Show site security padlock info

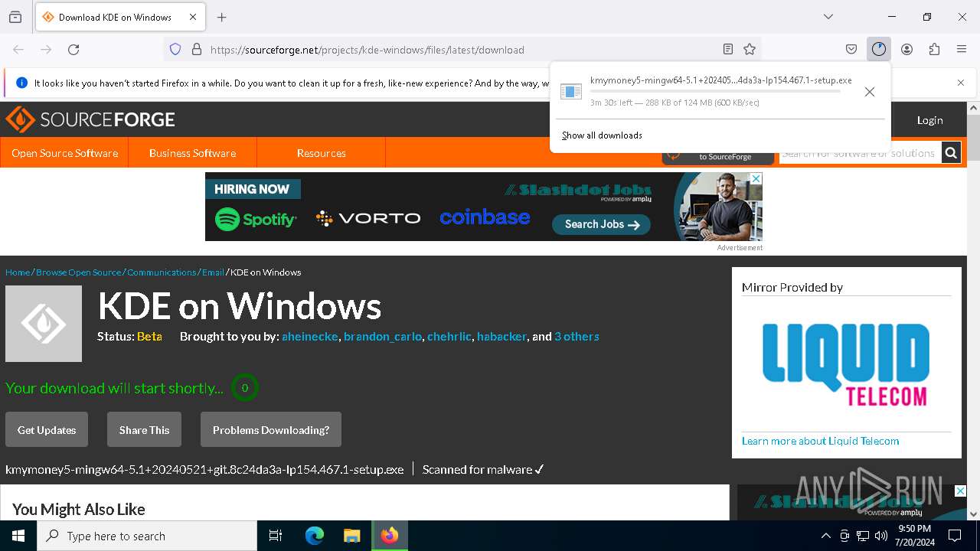197,49
